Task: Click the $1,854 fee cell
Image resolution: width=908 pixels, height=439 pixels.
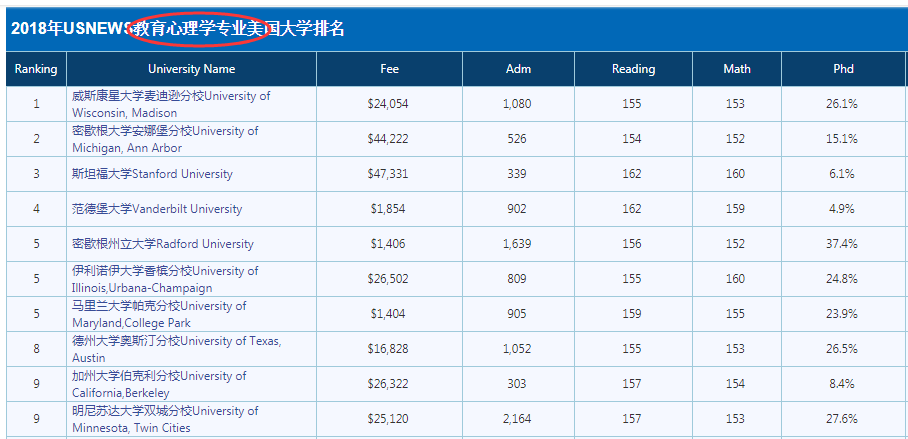Action: click(388, 209)
